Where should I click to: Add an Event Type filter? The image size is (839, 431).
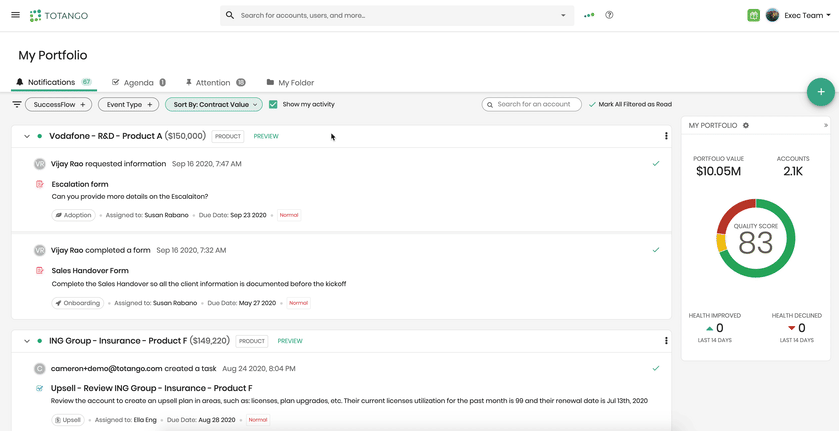128,104
